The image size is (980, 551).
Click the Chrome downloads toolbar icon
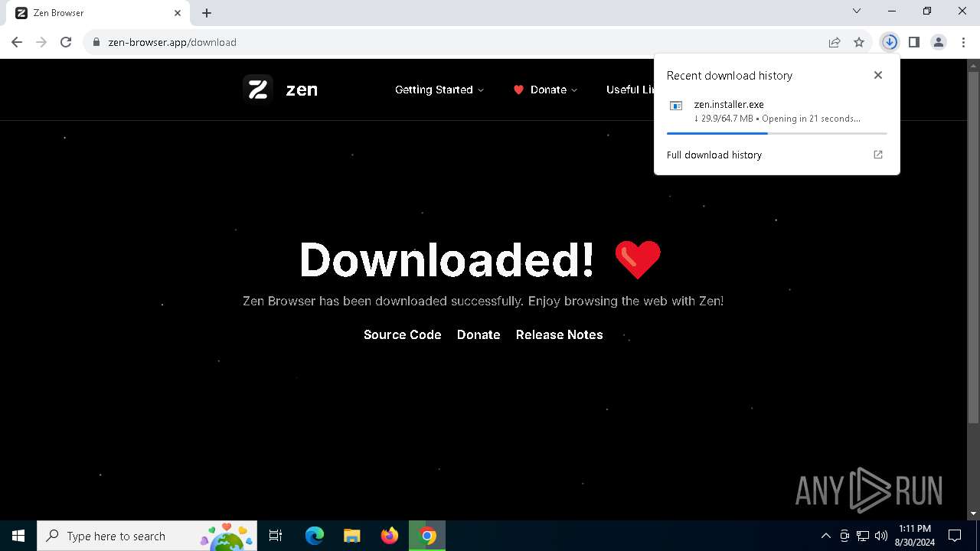[x=890, y=42]
